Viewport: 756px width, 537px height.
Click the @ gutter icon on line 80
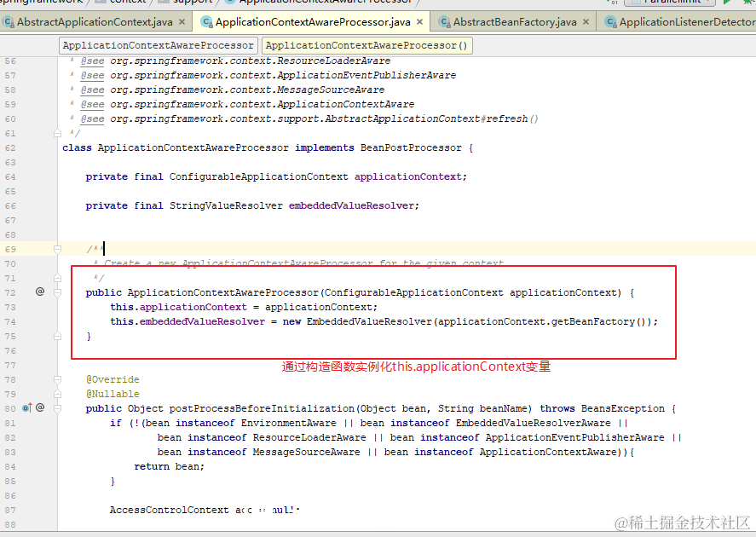pos(40,407)
